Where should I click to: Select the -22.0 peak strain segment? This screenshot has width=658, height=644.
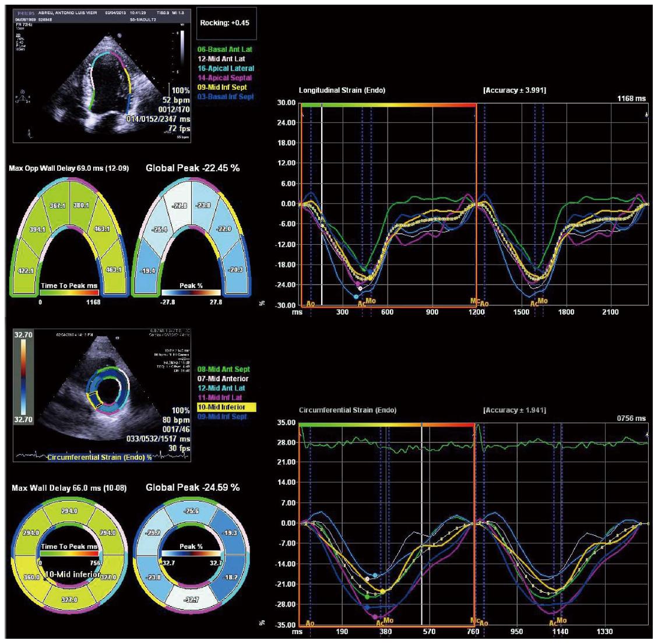point(224,229)
